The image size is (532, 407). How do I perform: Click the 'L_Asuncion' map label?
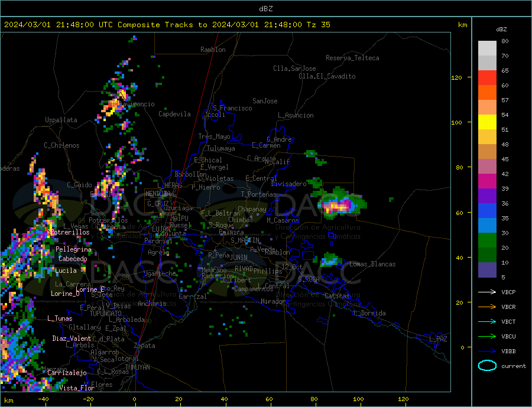click(296, 115)
